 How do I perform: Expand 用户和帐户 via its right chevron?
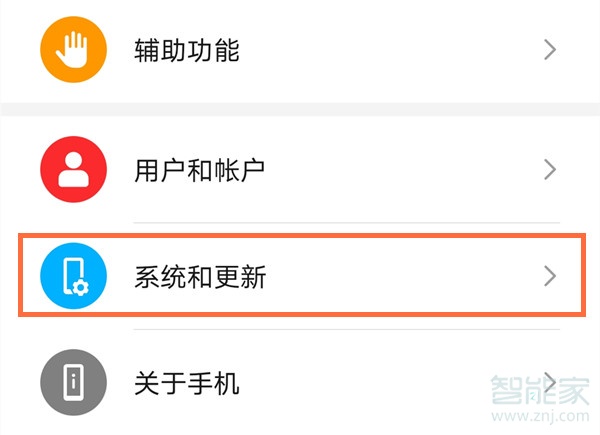point(550,169)
